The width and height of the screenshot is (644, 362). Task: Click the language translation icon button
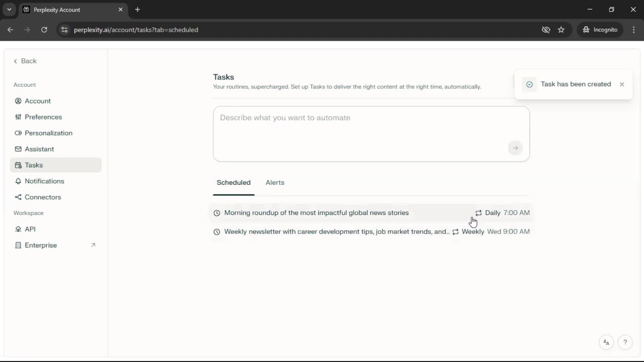pyautogui.click(x=606, y=342)
